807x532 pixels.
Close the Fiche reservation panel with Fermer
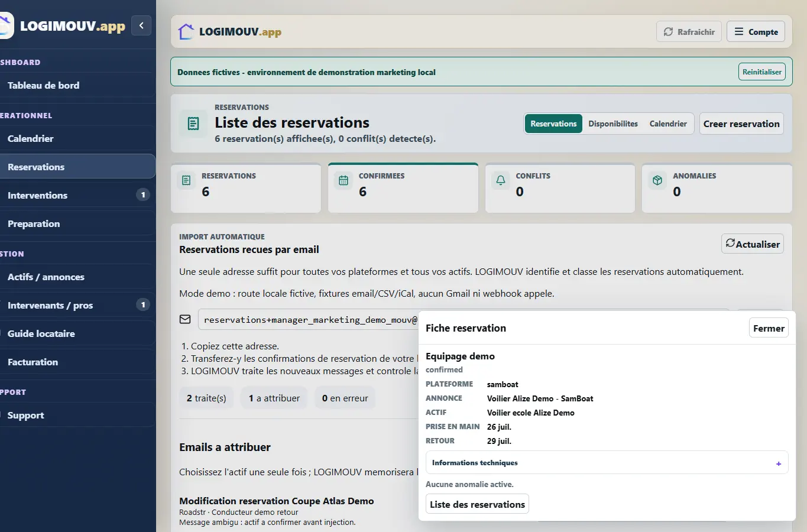769,328
